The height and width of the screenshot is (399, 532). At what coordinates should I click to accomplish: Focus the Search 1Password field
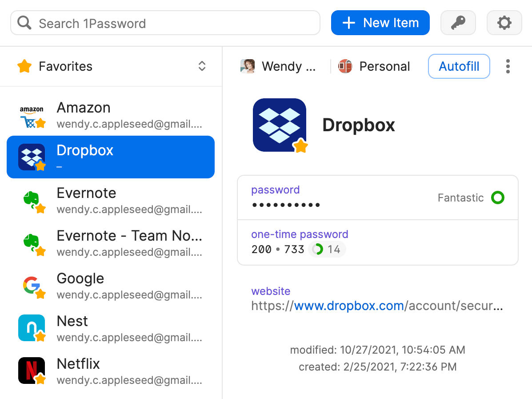pos(165,23)
